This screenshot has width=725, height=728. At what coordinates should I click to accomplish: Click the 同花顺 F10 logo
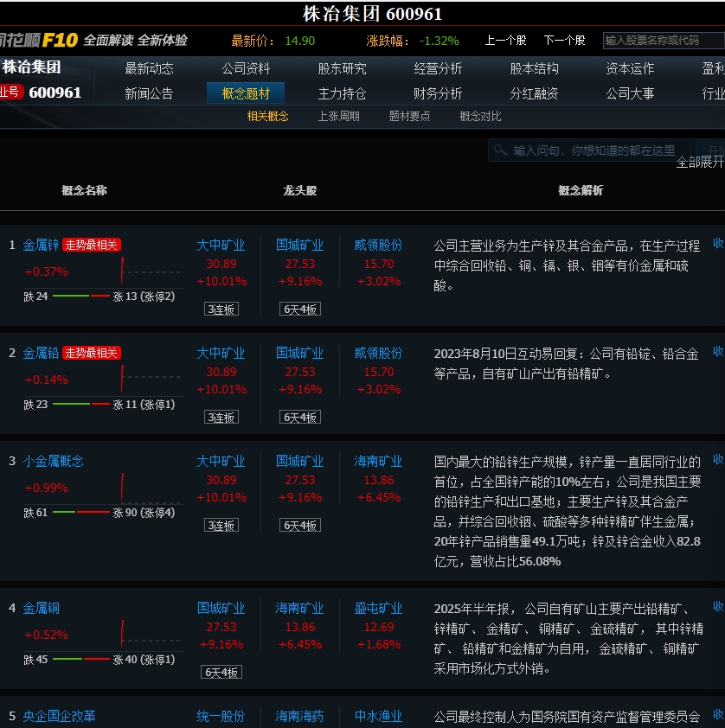[39, 41]
